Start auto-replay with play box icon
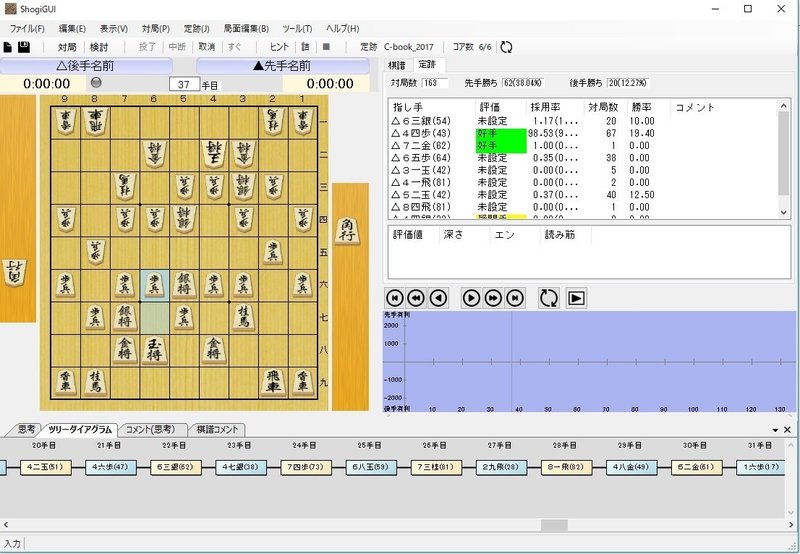This screenshot has height=554, width=800. 576,298
